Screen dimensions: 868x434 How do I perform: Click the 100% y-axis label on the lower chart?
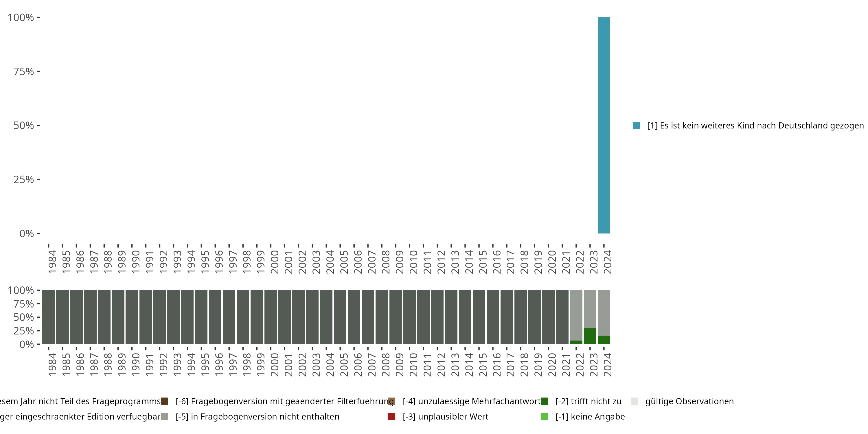(21, 290)
